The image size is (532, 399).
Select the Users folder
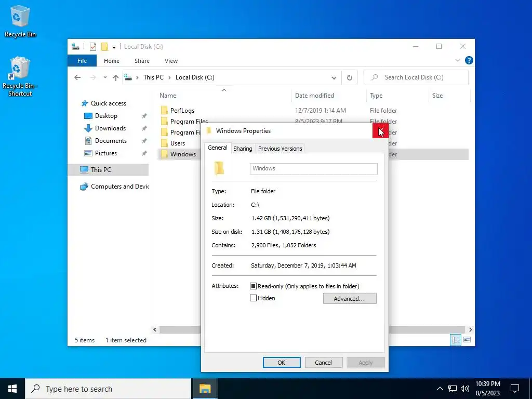178,143
